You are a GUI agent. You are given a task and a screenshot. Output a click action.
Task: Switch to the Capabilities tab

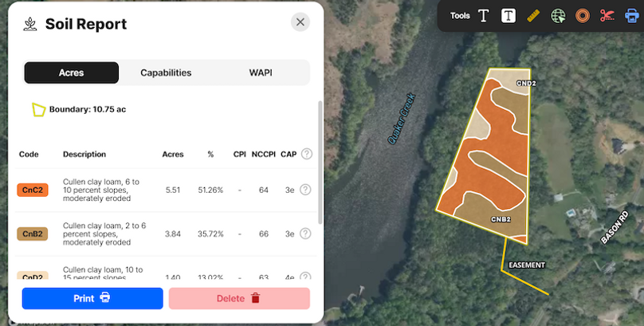(x=166, y=73)
